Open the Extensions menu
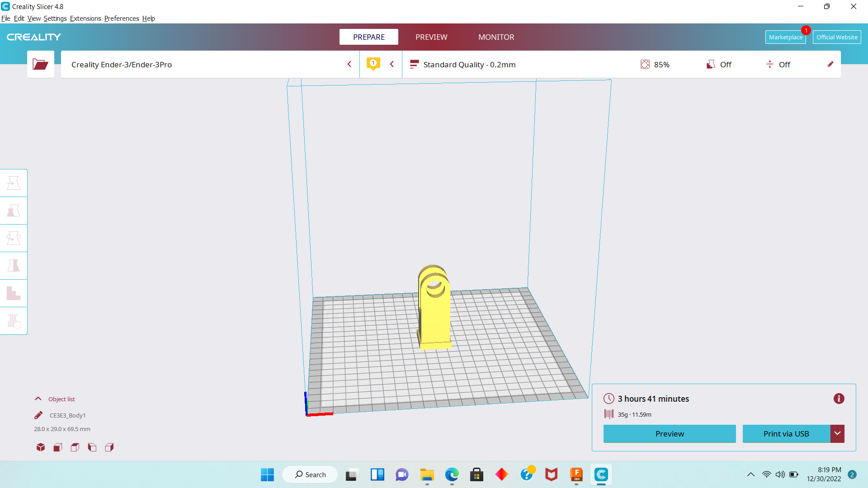This screenshot has height=488, width=868. click(x=85, y=19)
